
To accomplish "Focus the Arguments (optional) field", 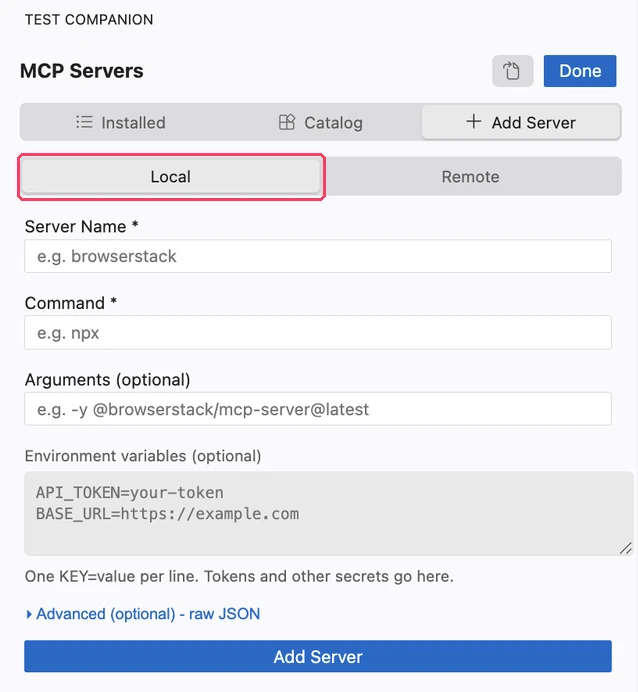I will click(318, 409).
